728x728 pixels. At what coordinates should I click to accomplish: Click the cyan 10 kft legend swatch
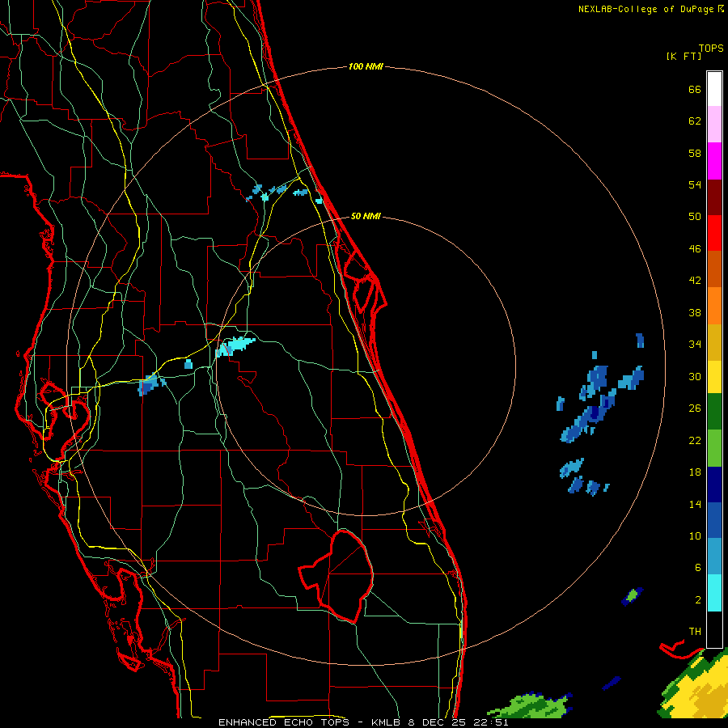pos(714,593)
